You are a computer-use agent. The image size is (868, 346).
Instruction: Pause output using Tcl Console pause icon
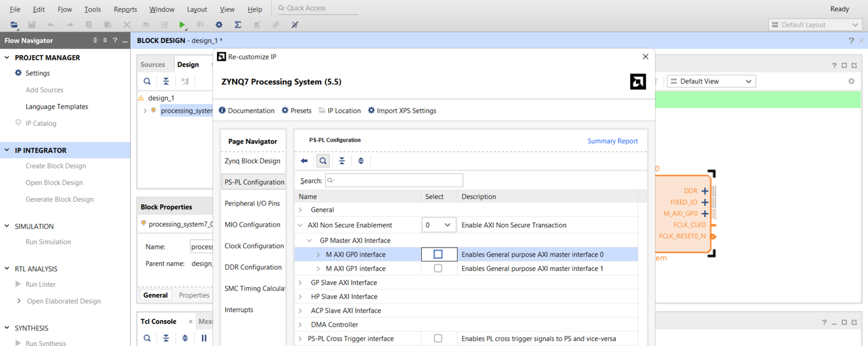click(x=204, y=338)
